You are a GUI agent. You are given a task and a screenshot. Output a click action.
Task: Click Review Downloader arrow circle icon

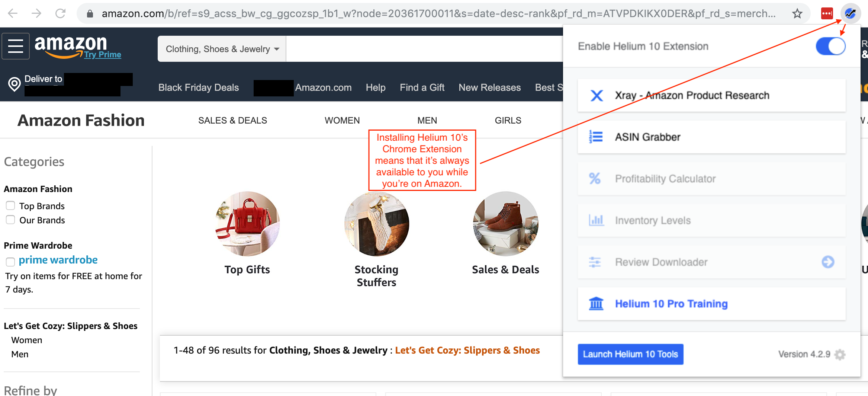pyautogui.click(x=828, y=262)
